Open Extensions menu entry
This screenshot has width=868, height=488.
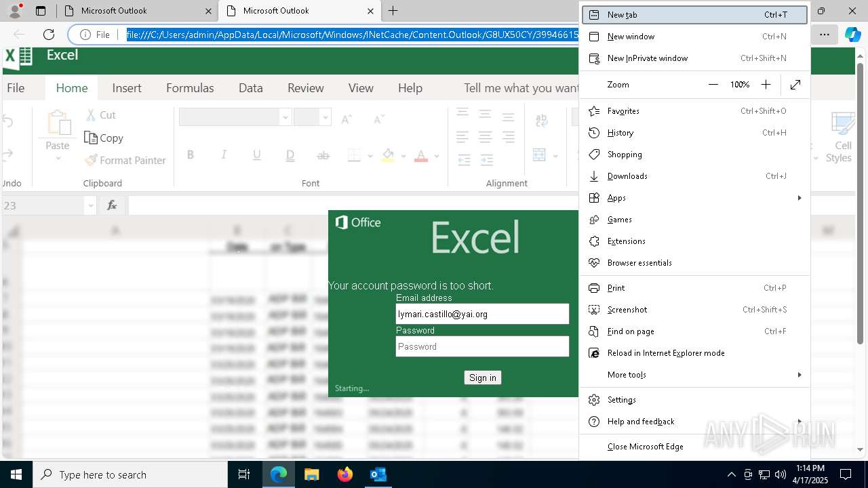point(695,241)
